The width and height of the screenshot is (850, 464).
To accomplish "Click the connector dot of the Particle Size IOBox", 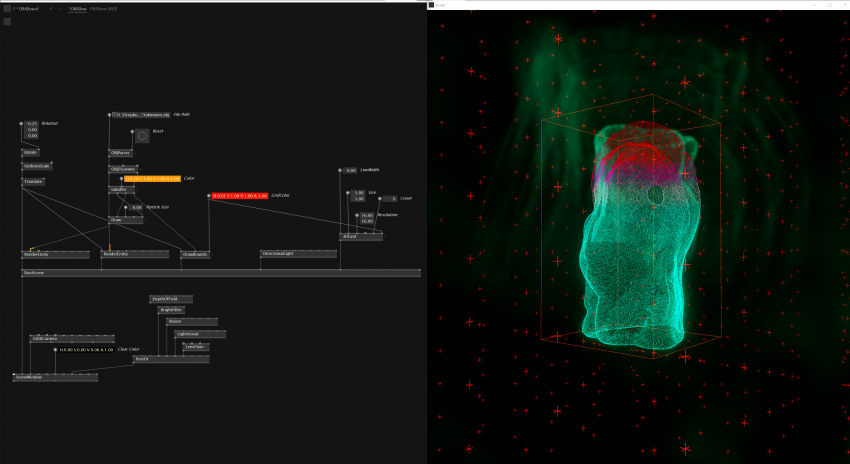I will point(126,208).
